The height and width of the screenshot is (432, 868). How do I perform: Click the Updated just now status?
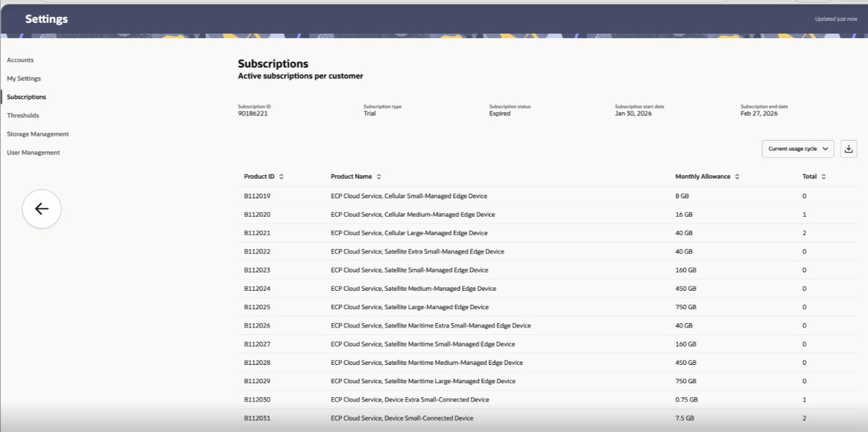836,19
